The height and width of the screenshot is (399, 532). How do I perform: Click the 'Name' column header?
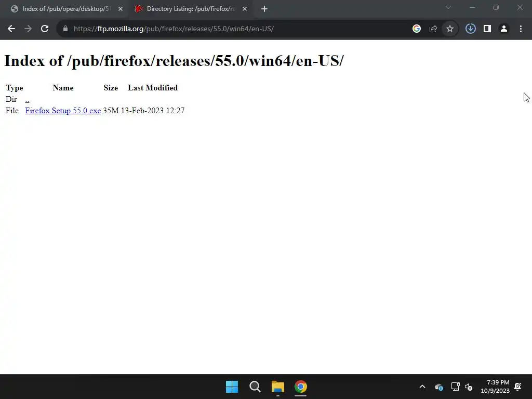point(63,88)
